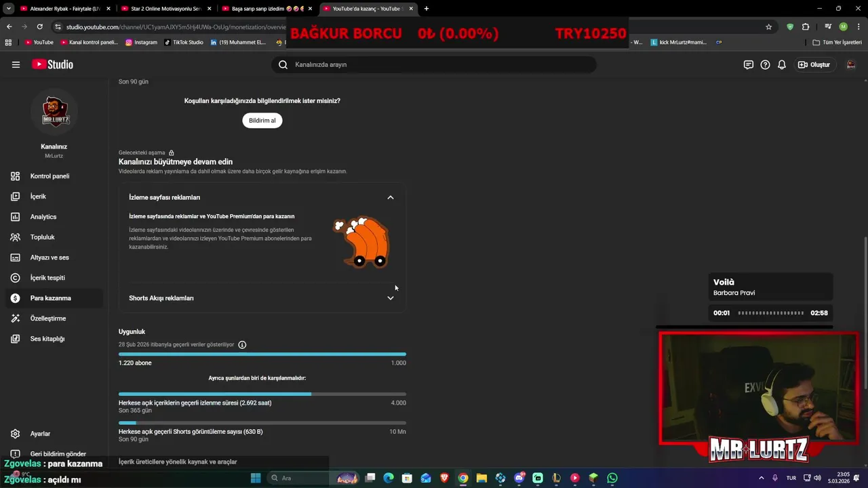Open Chrome three-dot menu
868x488 pixels.
coord(858,26)
